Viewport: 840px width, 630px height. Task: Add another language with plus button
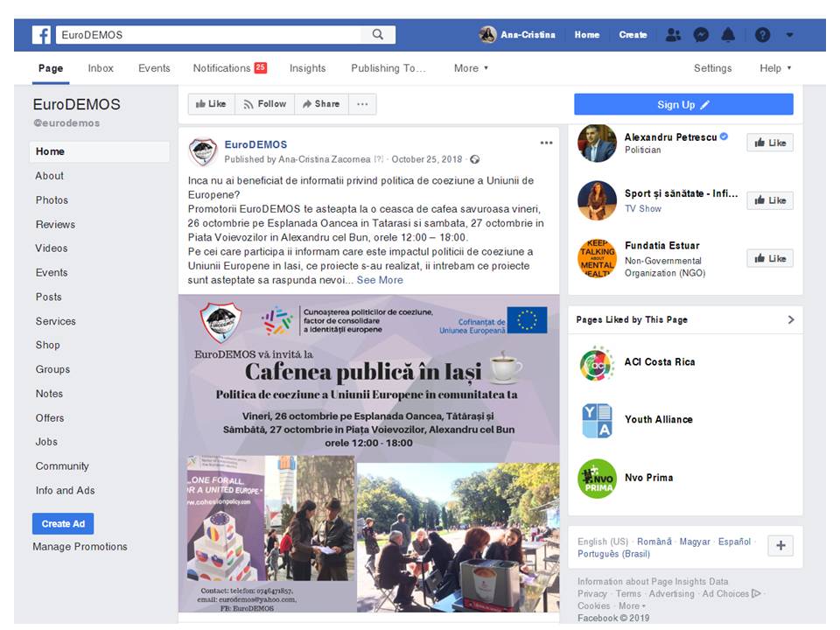(x=780, y=546)
